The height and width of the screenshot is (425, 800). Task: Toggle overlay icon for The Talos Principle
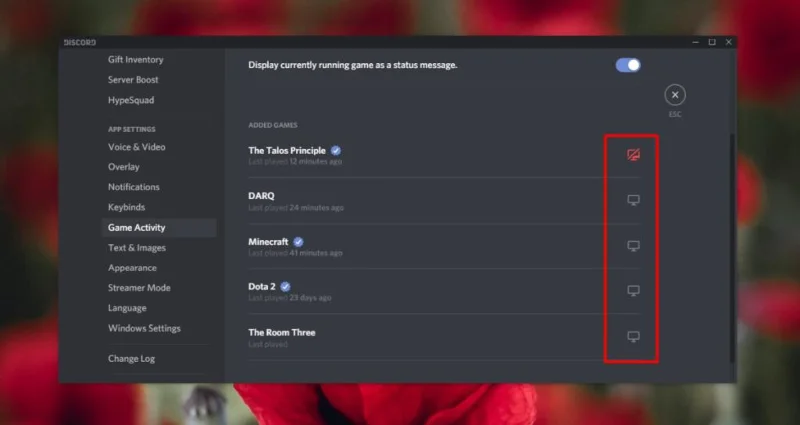tap(633, 154)
